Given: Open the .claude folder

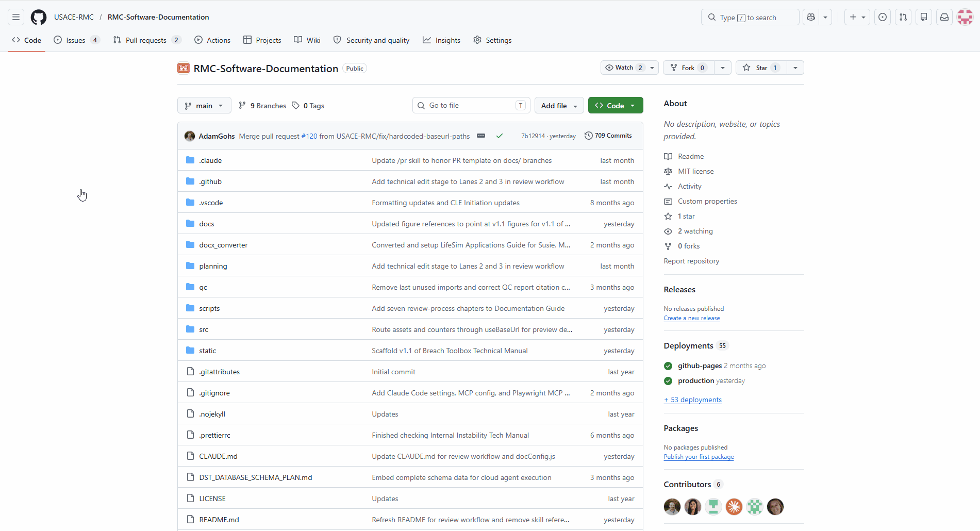Looking at the screenshot, I should point(210,160).
